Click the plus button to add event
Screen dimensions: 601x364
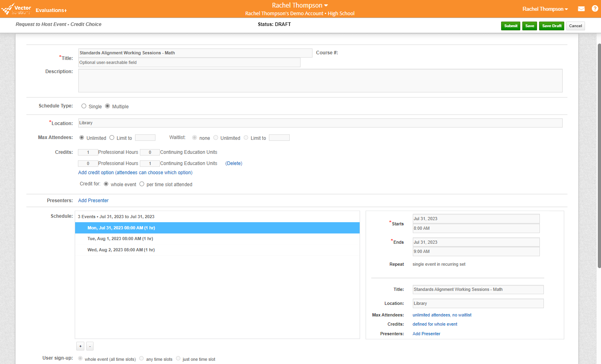(x=80, y=346)
